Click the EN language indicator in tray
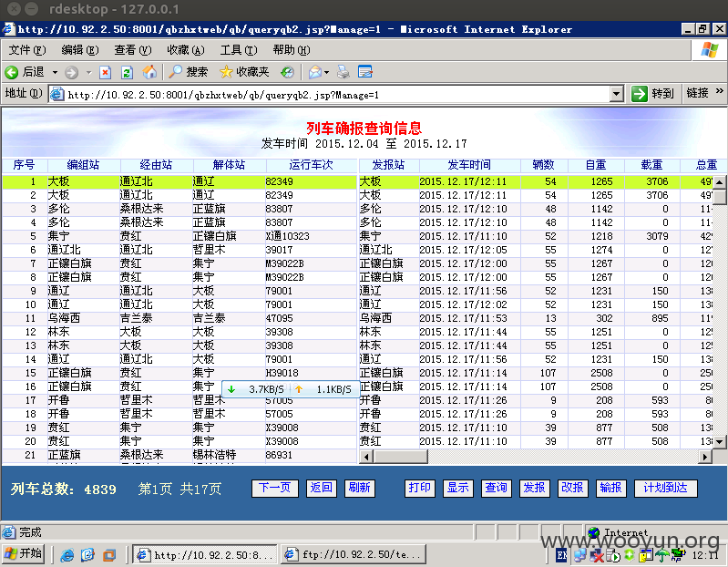 tap(561, 555)
